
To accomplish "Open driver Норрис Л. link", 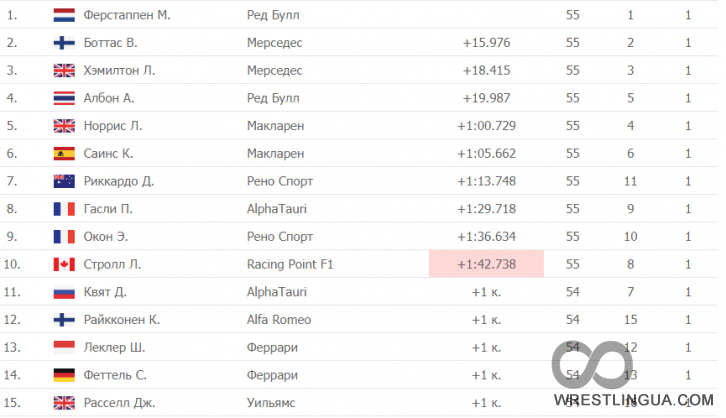I will coord(113,126).
